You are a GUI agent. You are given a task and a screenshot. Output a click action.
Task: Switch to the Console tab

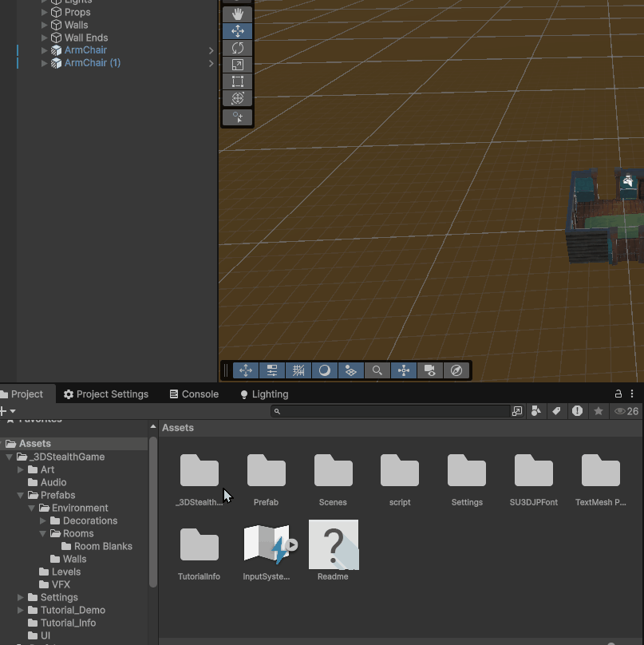(x=193, y=394)
